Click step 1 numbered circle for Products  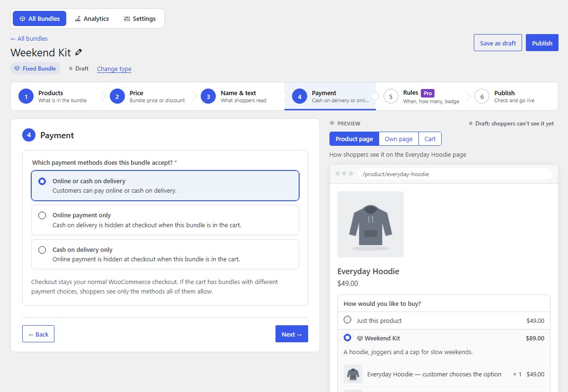(26, 97)
